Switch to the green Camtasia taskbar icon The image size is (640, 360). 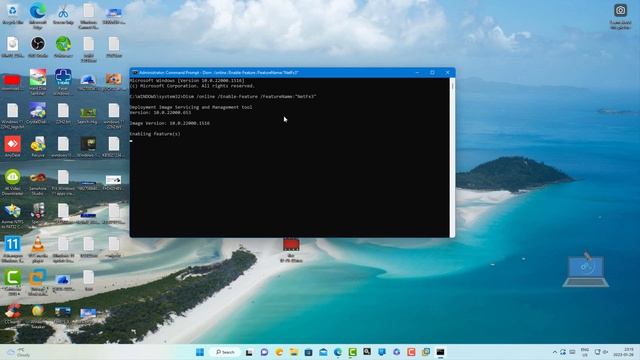(353, 352)
